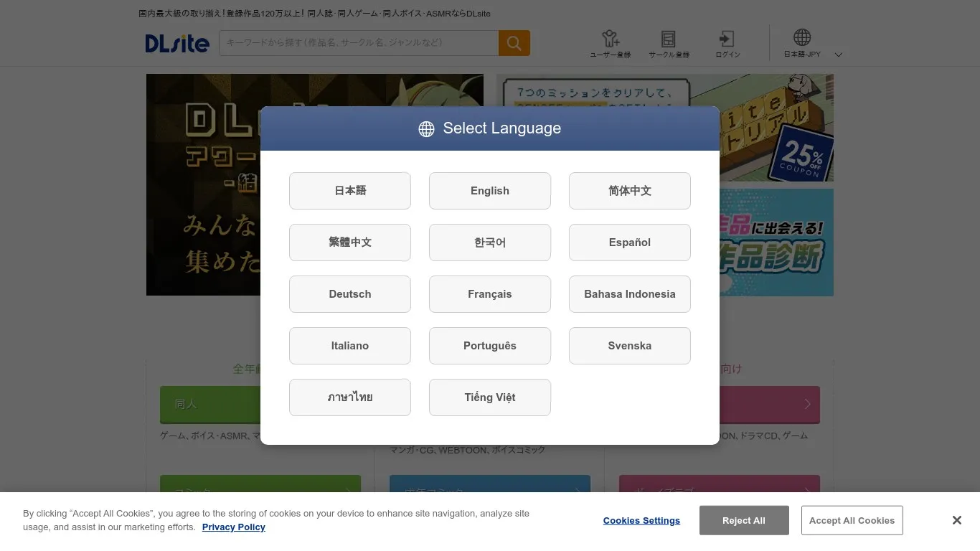
Task: Click the chevron arrow on the 同人 banner
Action: point(348,404)
